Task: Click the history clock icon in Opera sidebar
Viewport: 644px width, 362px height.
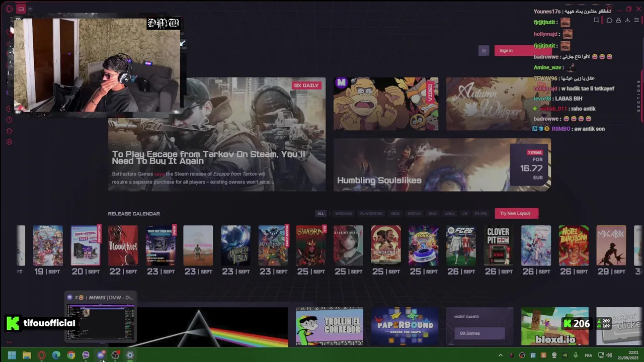Action: 9,120
